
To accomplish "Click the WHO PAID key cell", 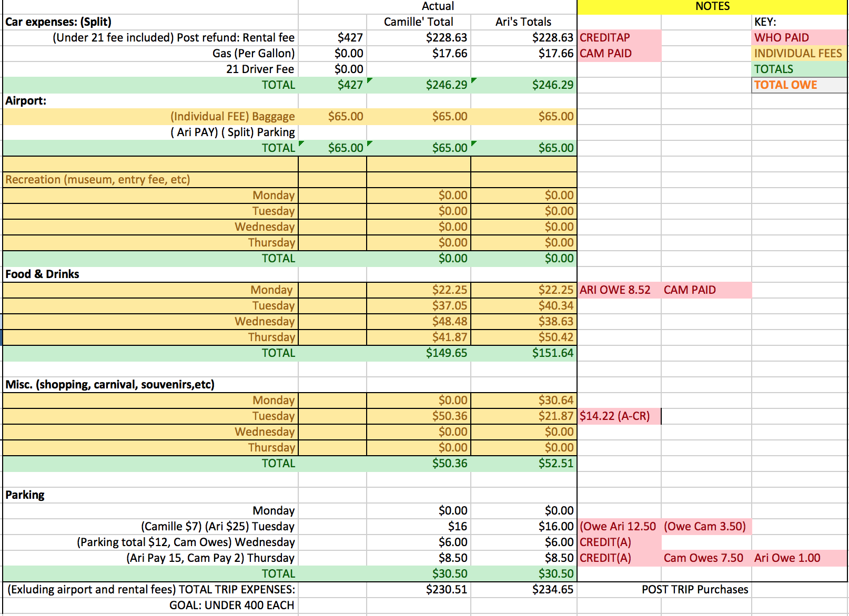I will coord(800,38).
